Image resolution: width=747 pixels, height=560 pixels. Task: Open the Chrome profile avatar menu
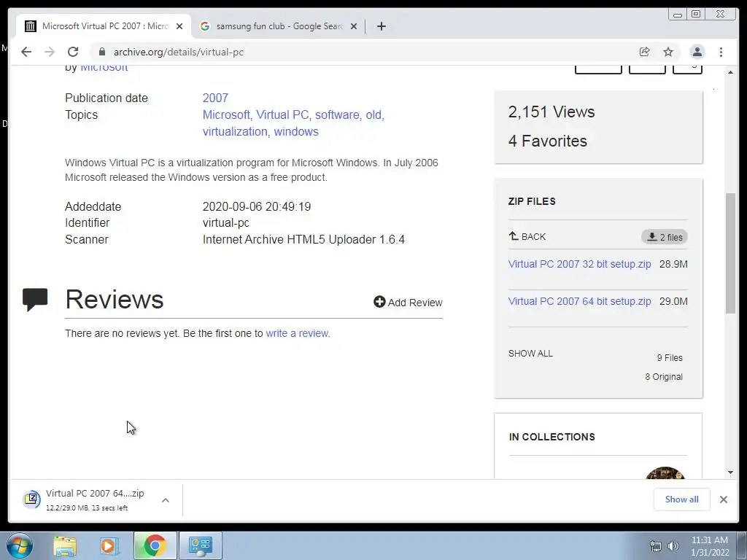[697, 52]
